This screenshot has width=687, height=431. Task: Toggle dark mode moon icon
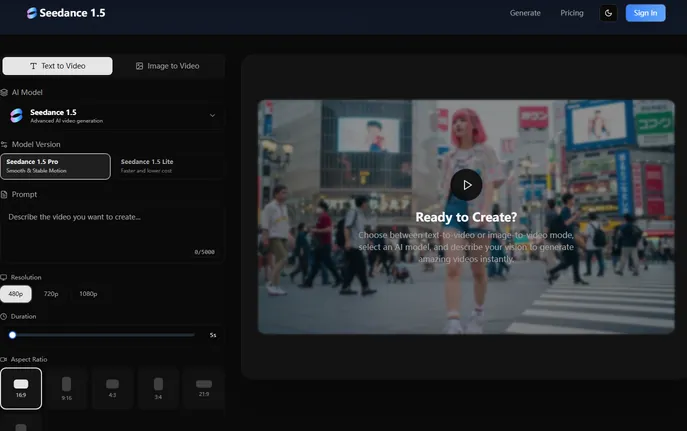tap(608, 13)
